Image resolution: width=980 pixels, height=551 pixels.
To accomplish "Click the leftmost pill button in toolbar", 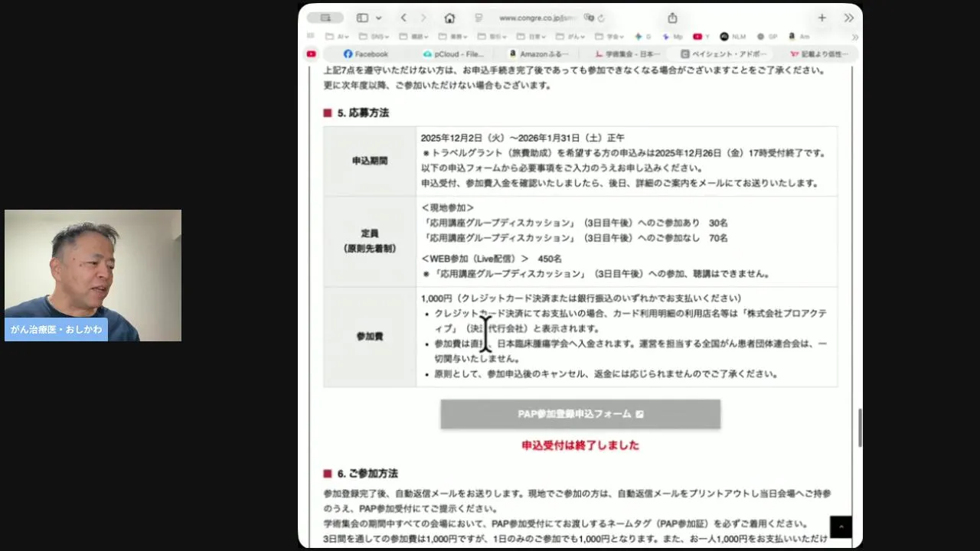I will (x=325, y=18).
